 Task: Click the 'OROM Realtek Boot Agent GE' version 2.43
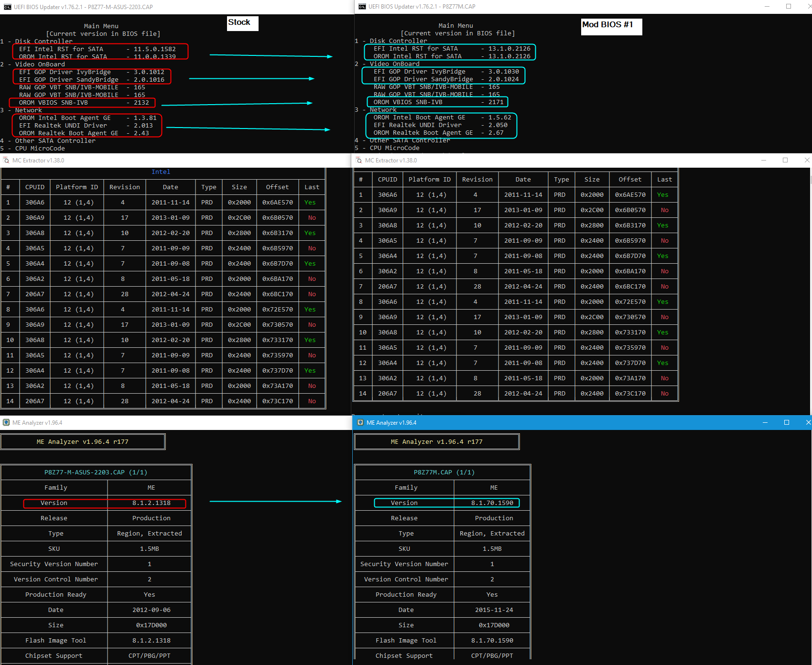click(141, 133)
